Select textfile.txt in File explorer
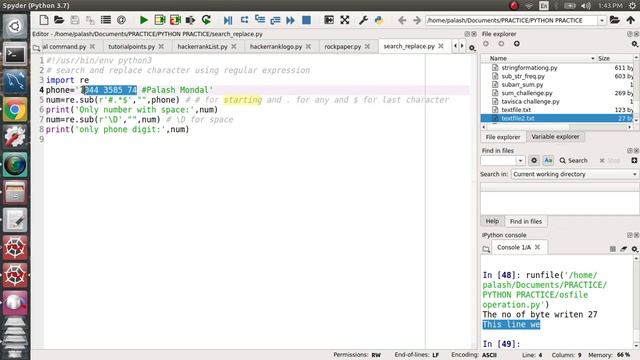 (x=516, y=110)
